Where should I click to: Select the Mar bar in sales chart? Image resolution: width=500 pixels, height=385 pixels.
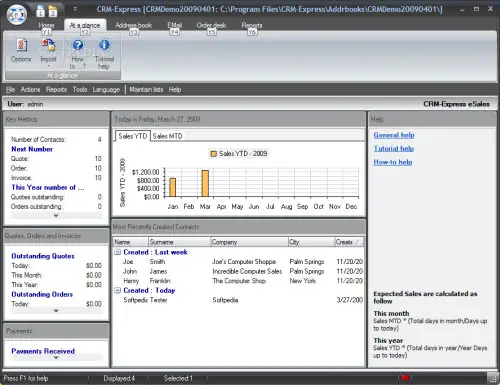point(205,183)
